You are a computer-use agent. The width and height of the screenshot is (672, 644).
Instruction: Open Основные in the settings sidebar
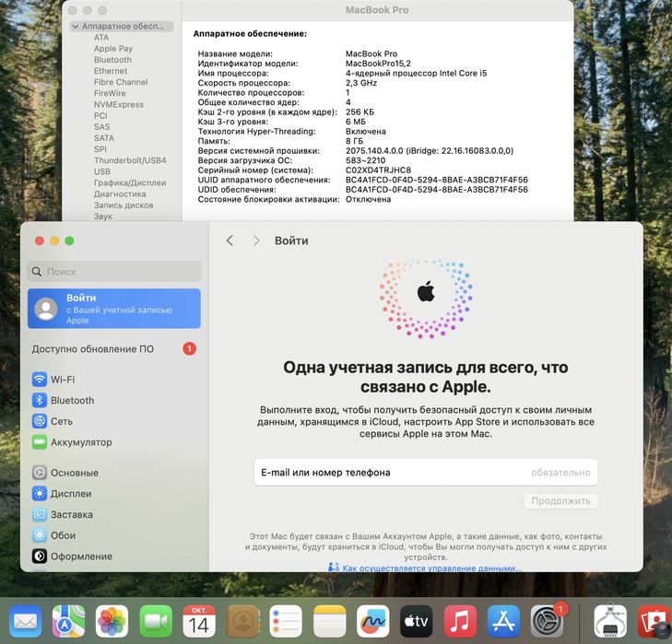pos(65,473)
